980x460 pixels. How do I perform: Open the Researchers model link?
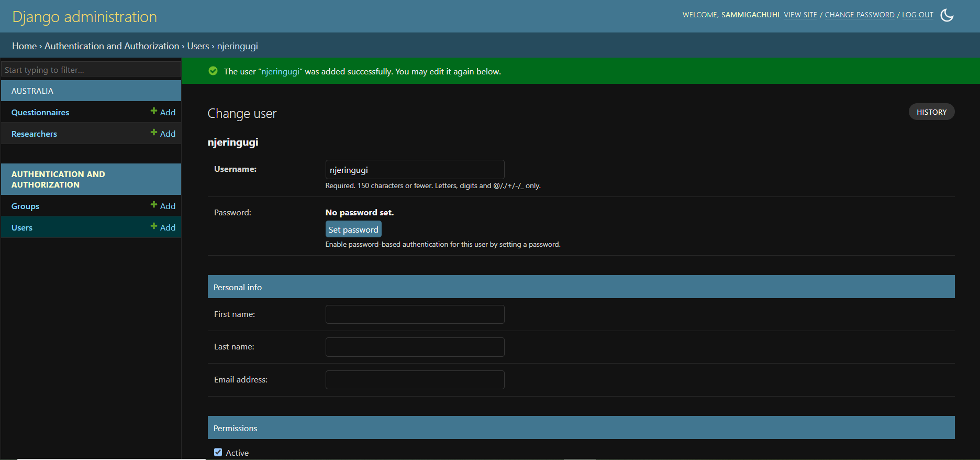click(34, 134)
